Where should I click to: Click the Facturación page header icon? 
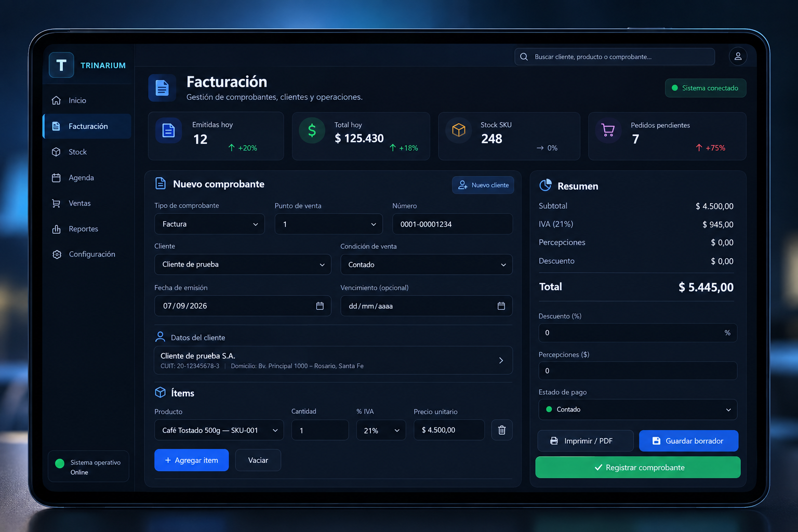point(162,88)
